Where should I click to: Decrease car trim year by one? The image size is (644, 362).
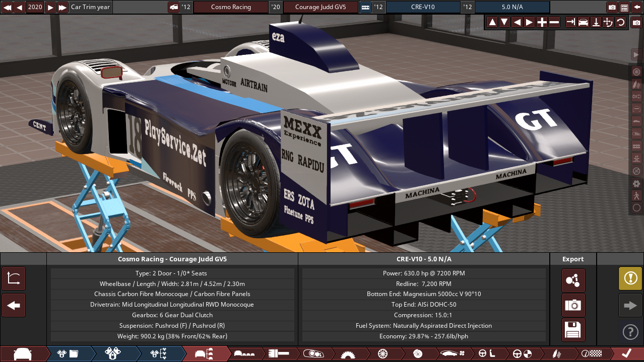(19, 7)
